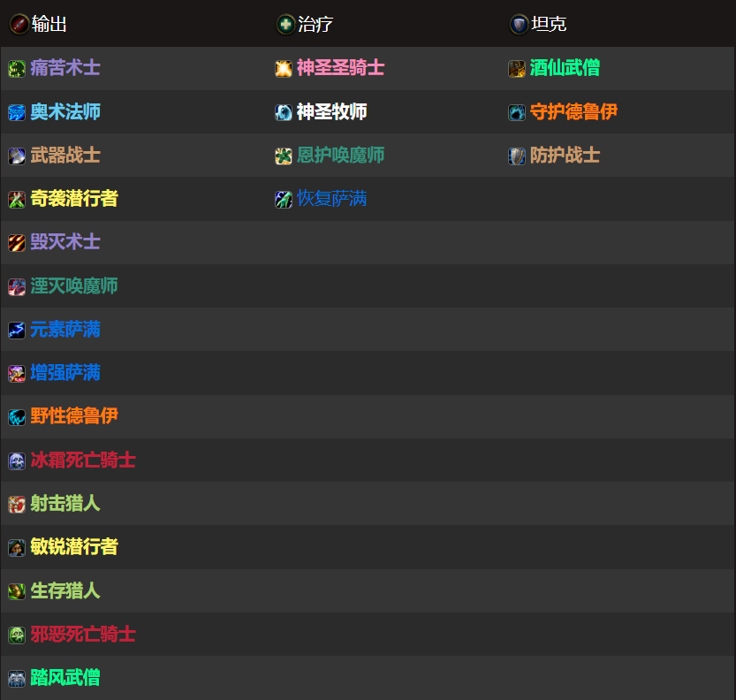Screen dimensions: 736x700
Task: Click the Windwalker Monk (踏风武僧) spec icon
Action: coord(16,678)
